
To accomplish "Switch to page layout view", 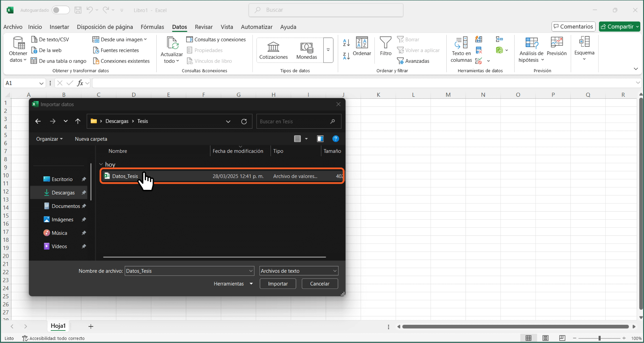I will (x=545, y=338).
